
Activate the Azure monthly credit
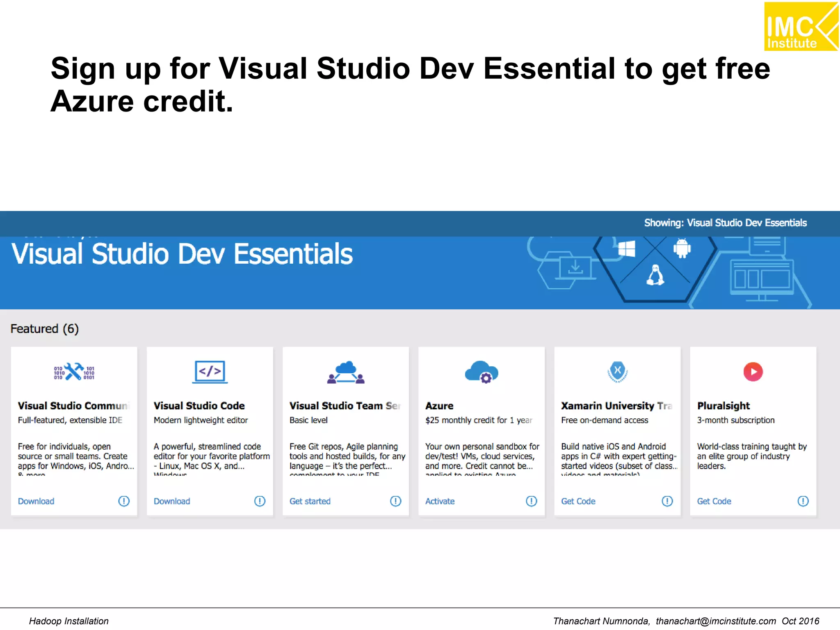coord(440,501)
